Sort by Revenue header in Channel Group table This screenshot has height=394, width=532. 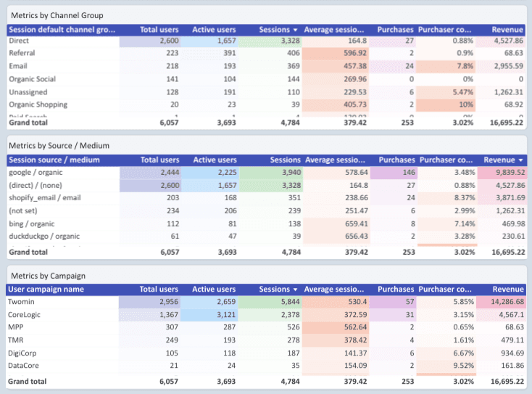(x=507, y=30)
